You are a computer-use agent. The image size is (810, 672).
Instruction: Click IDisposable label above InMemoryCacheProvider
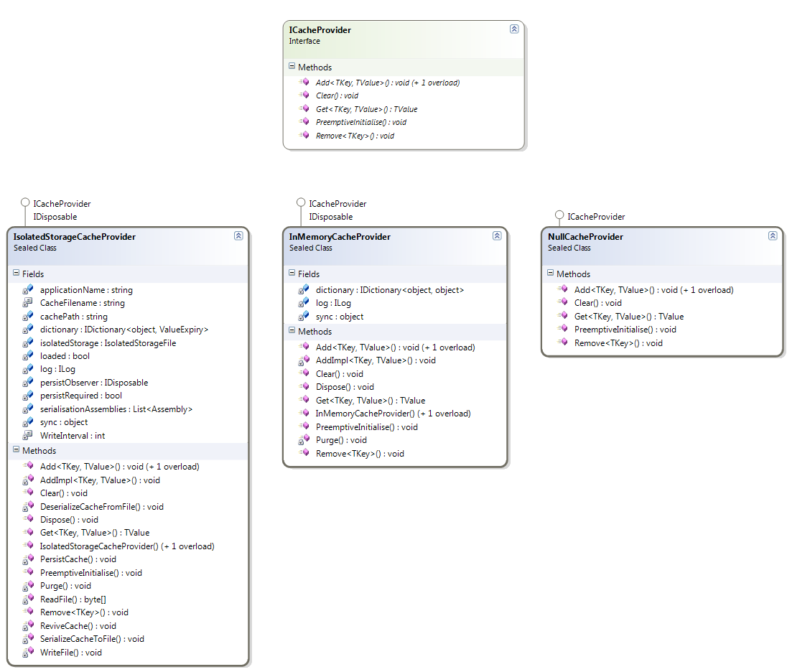pos(330,217)
